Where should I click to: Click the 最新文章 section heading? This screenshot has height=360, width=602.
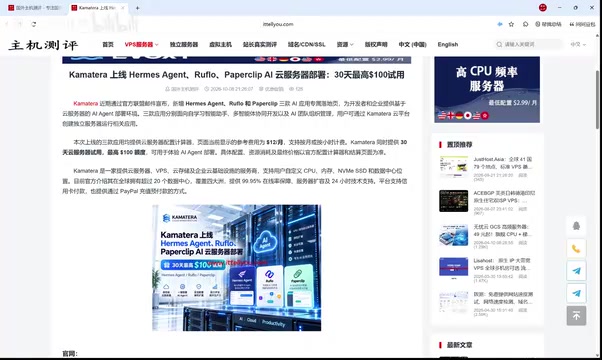pyautogui.click(x=459, y=345)
